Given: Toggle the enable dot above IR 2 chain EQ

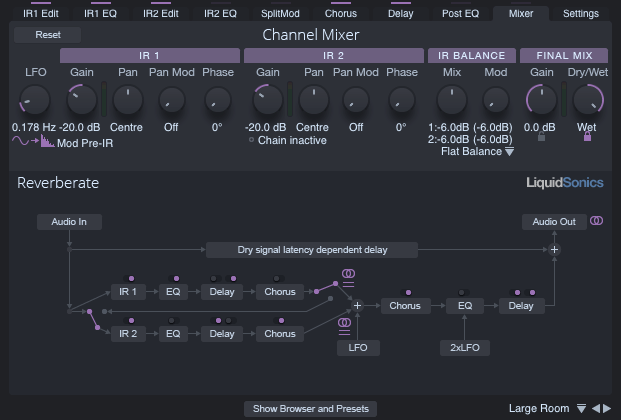Looking at the screenshot, I should click(x=171, y=321).
